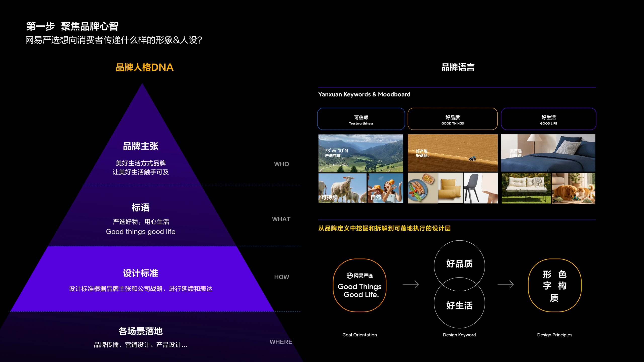
Task: Click the 让美好生活触手可及 text line
Action: pyautogui.click(x=141, y=172)
